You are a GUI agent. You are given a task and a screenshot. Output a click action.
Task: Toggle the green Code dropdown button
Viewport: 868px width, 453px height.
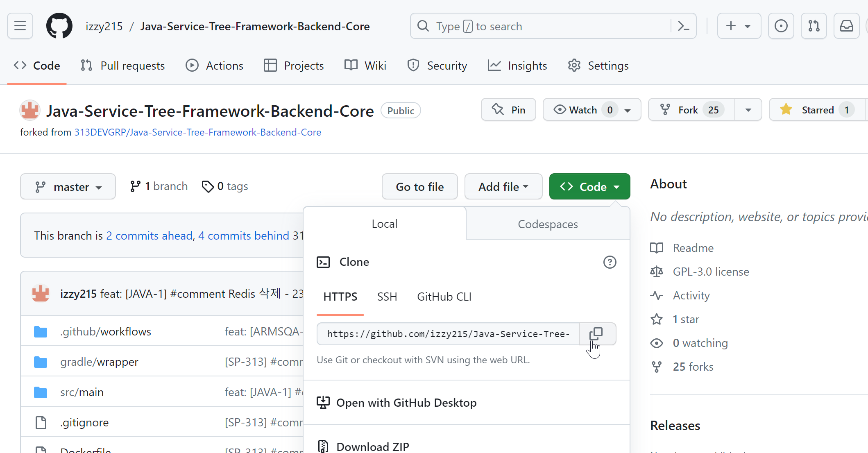tap(589, 187)
